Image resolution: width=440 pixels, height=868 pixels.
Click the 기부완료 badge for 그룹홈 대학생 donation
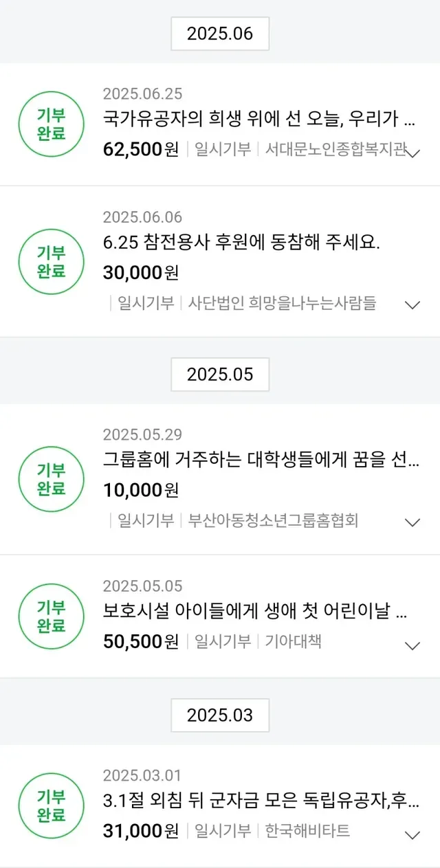point(51,479)
